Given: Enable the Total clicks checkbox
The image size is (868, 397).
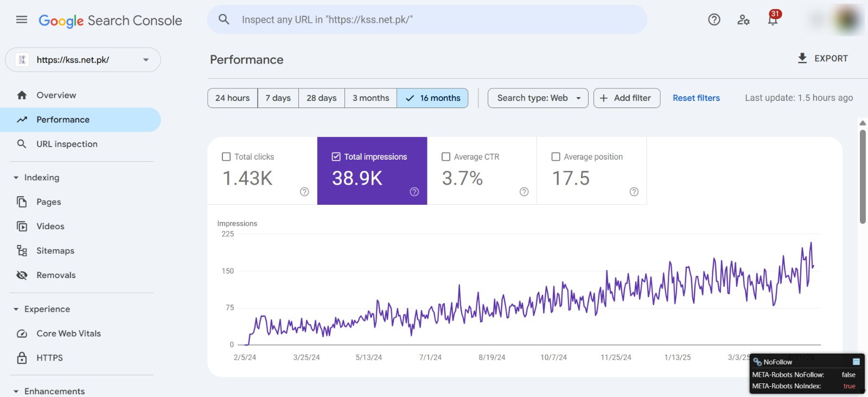Looking at the screenshot, I should tap(226, 156).
